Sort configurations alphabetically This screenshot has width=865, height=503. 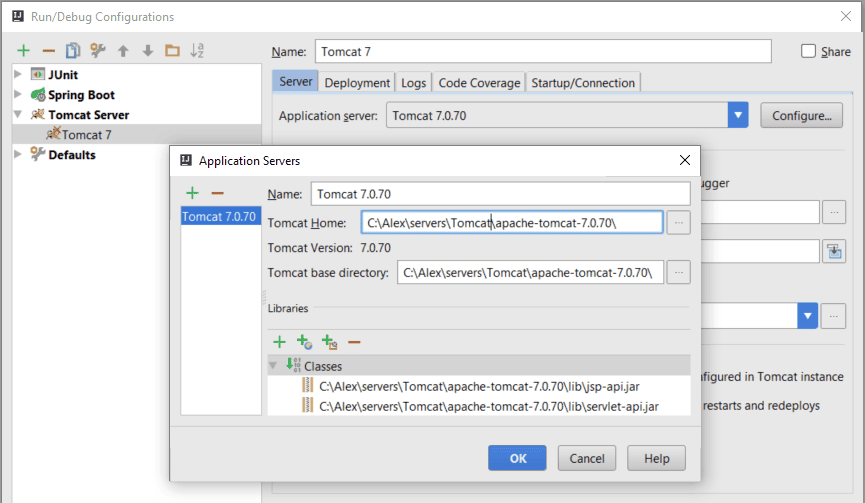coord(197,51)
